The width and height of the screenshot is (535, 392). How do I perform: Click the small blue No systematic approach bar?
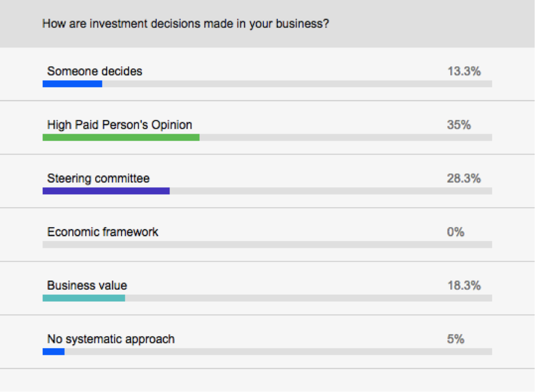pyautogui.click(x=53, y=352)
